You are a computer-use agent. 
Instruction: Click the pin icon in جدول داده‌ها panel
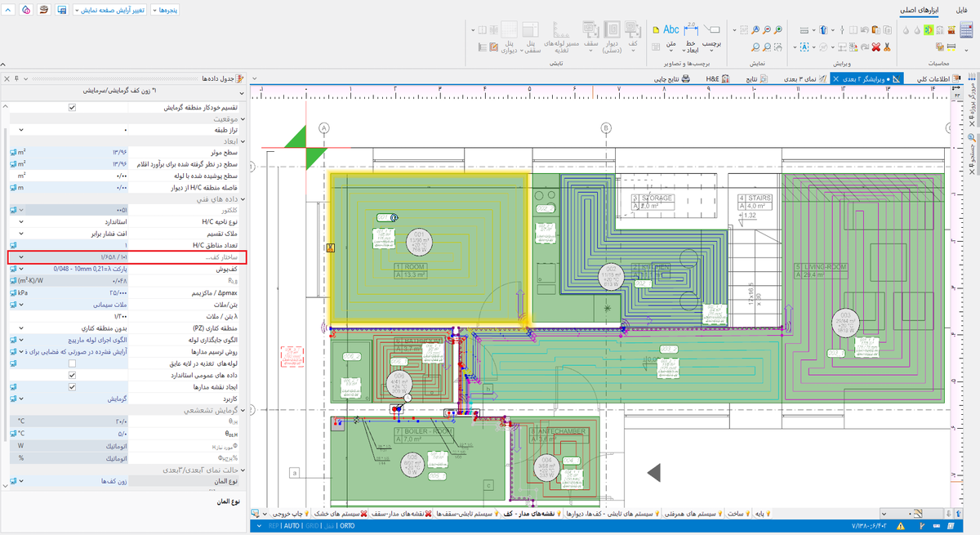16,78
